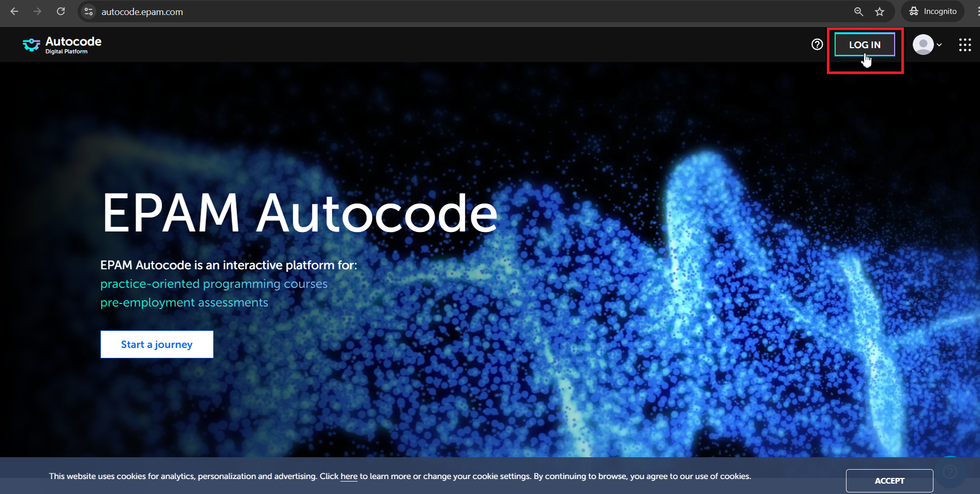Click the user avatar profile icon
980x494 pixels.
pos(923,45)
